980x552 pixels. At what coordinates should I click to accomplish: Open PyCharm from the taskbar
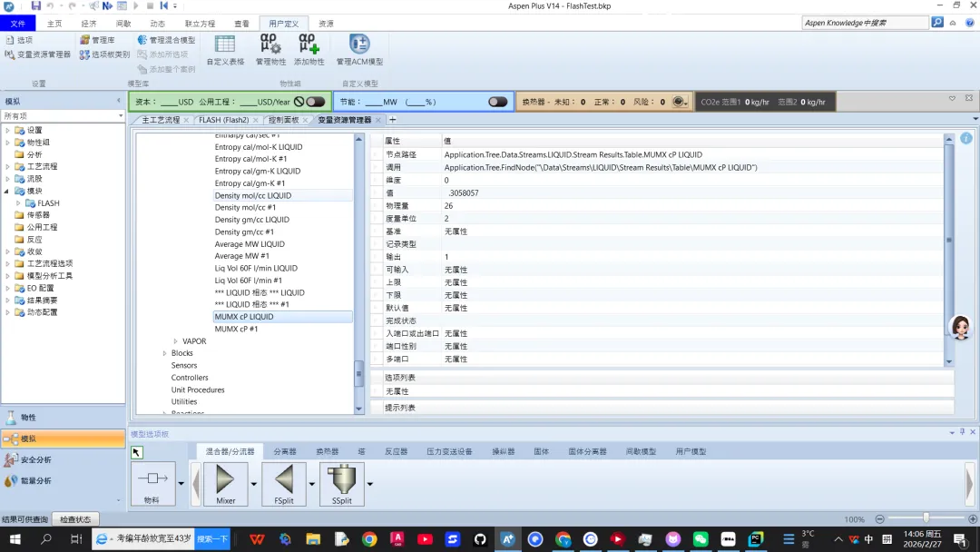[x=756, y=539]
